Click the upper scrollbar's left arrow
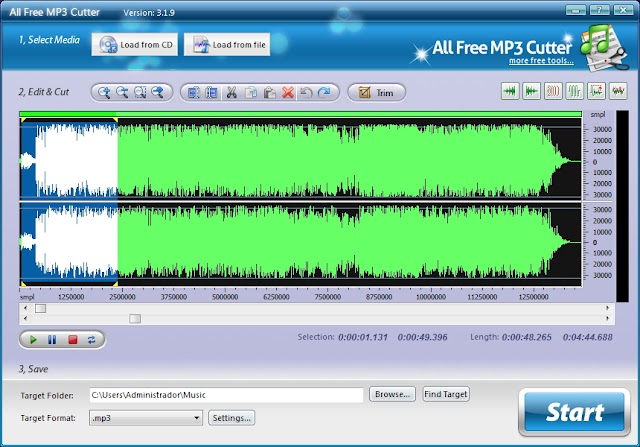The width and height of the screenshot is (640, 447). (x=26, y=308)
